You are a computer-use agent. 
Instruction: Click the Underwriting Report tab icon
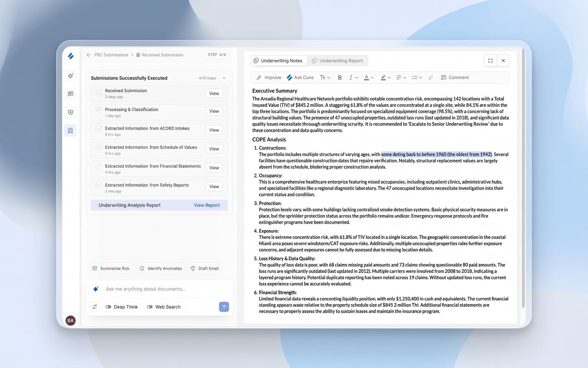[315, 61]
